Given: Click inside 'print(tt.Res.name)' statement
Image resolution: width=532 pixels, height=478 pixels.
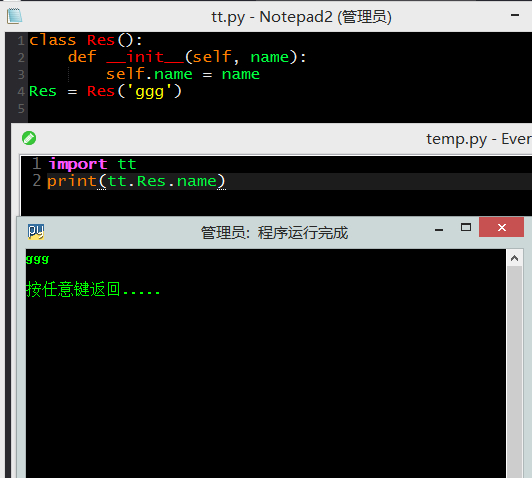Looking at the screenshot, I should point(136,181).
